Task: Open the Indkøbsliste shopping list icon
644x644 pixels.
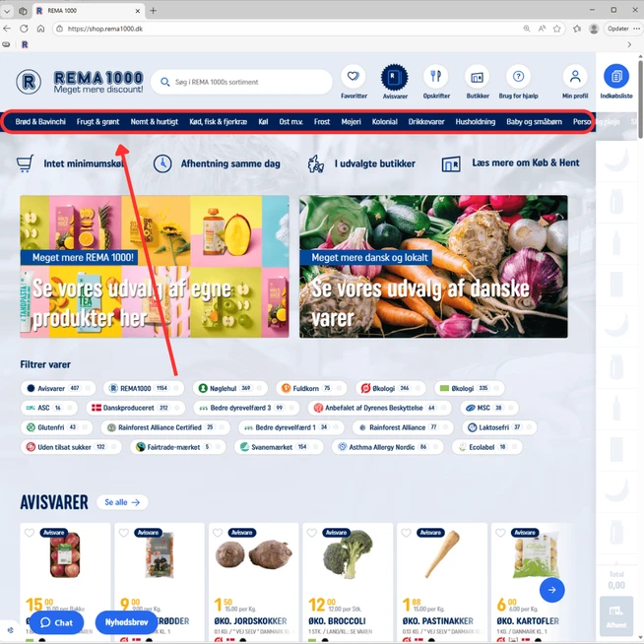Action: pyautogui.click(x=616, y=77)
